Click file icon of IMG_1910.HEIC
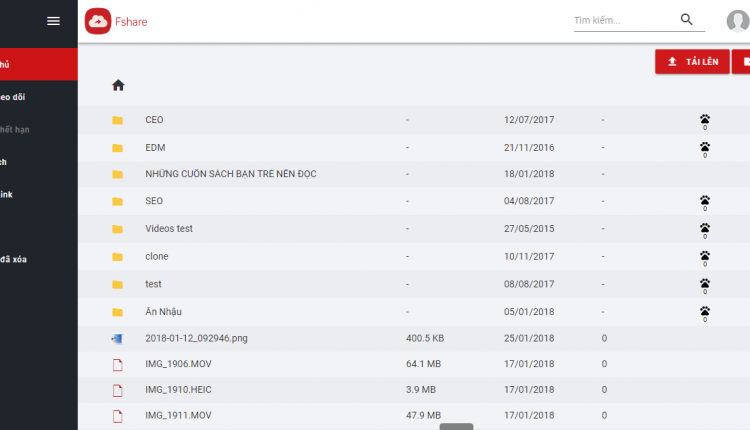 coord(118,391)
